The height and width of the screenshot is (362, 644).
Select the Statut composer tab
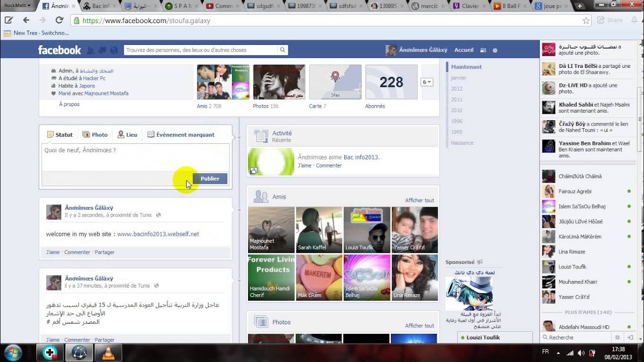pyautogui.click(x=60, y=135)
